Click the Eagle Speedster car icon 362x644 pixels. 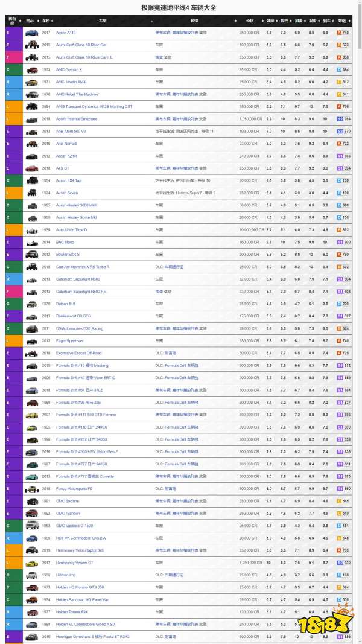[31, 341]
